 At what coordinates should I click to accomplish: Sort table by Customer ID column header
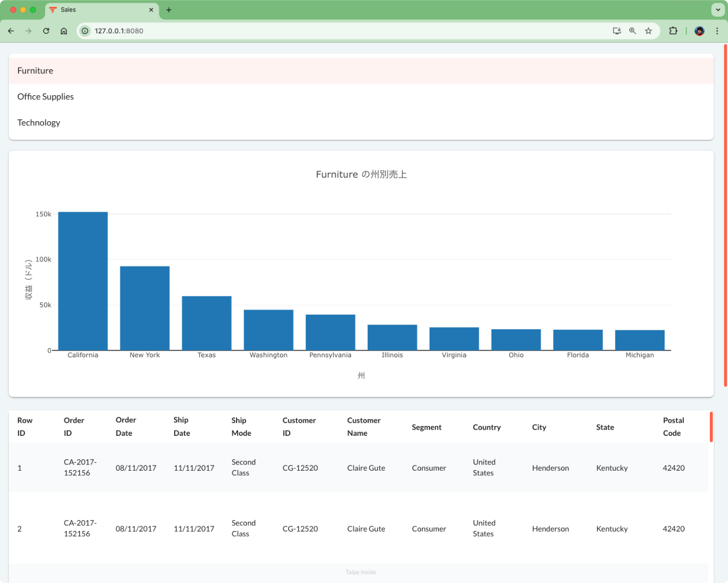pos(299,426)
